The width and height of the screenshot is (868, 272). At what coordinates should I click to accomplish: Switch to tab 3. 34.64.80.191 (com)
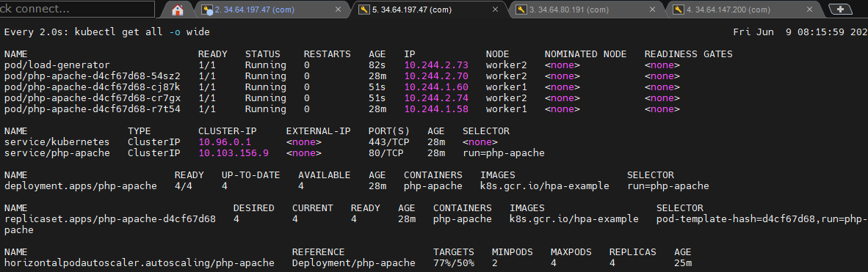click(587, 10)
